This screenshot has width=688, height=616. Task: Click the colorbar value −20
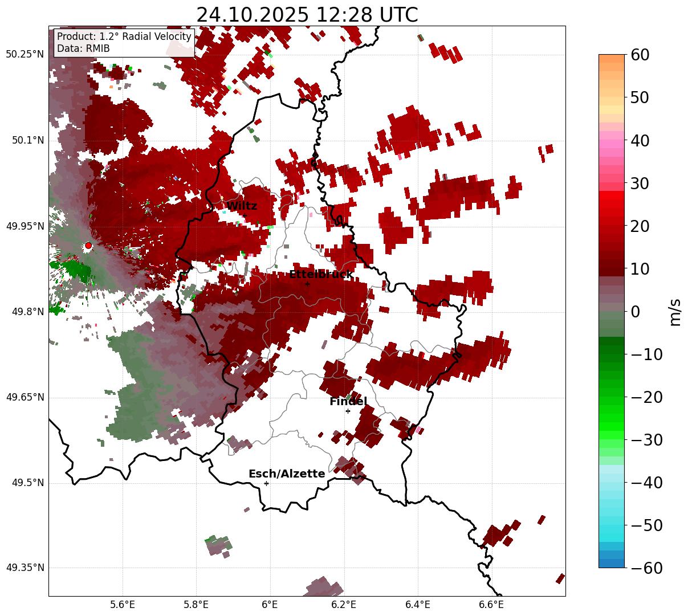(x=646, y=397)
